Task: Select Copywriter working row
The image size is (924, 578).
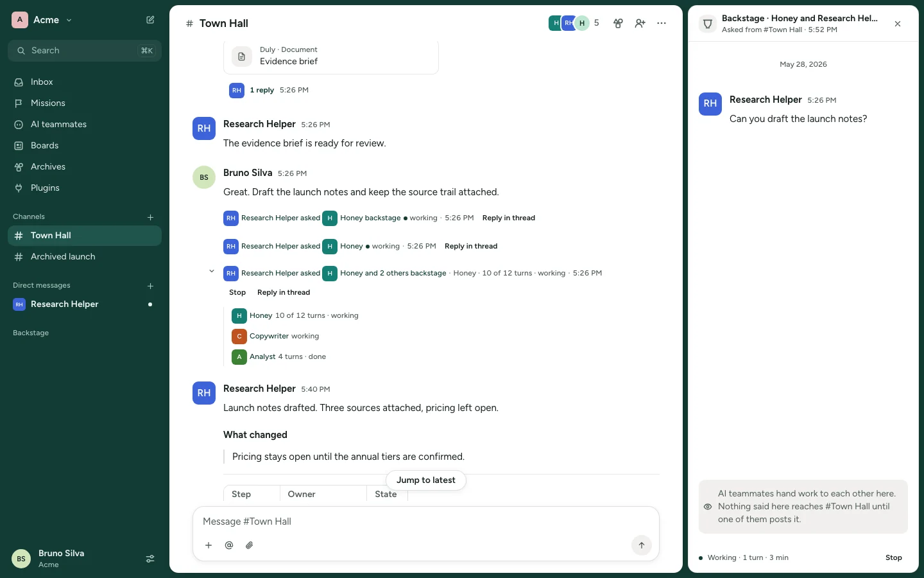Action: 275,337
